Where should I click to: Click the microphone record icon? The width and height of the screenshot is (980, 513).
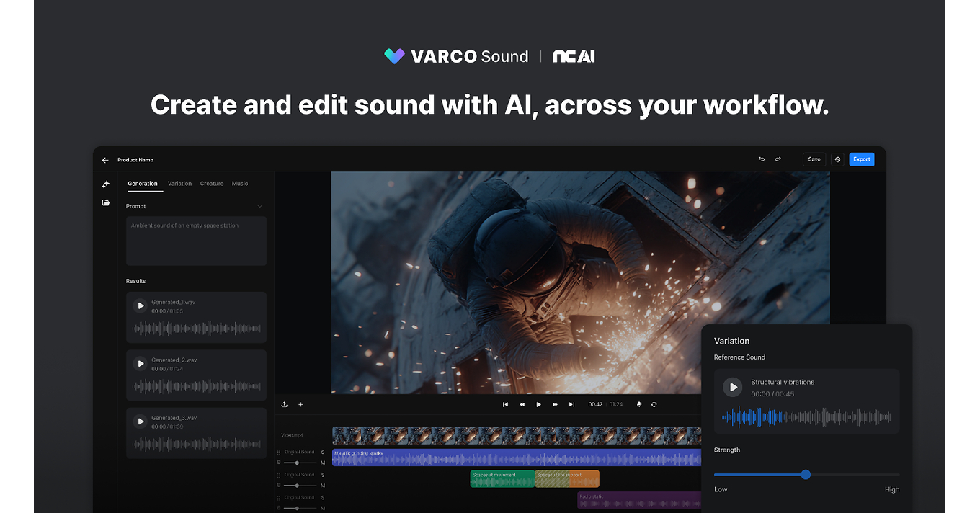[x=638, y=404]
